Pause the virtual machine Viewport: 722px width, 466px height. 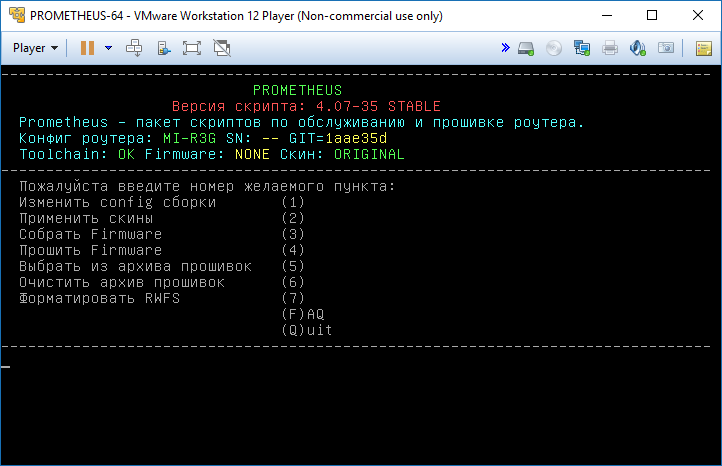point(87,48)
